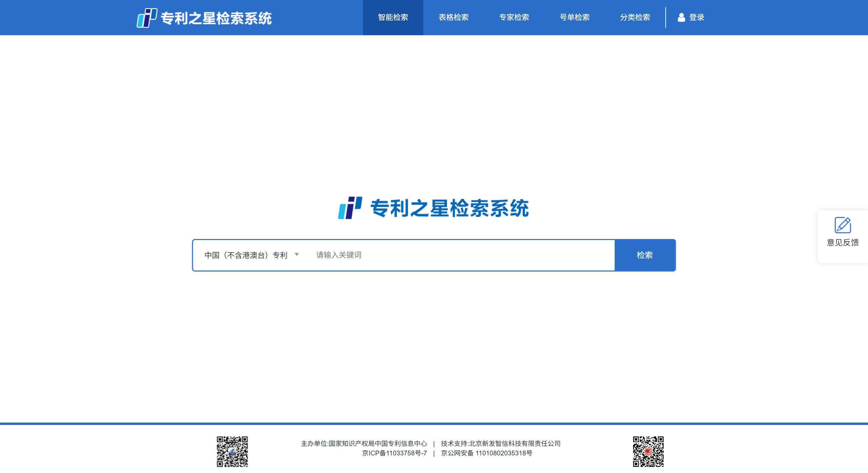Click the 京公网安备 11010802035318号 link

(487, 453)
